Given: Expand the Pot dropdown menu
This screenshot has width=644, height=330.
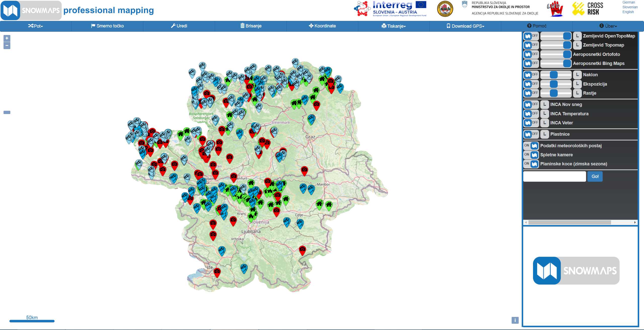Looking at the screenshot, I should [x=35, y=26].
